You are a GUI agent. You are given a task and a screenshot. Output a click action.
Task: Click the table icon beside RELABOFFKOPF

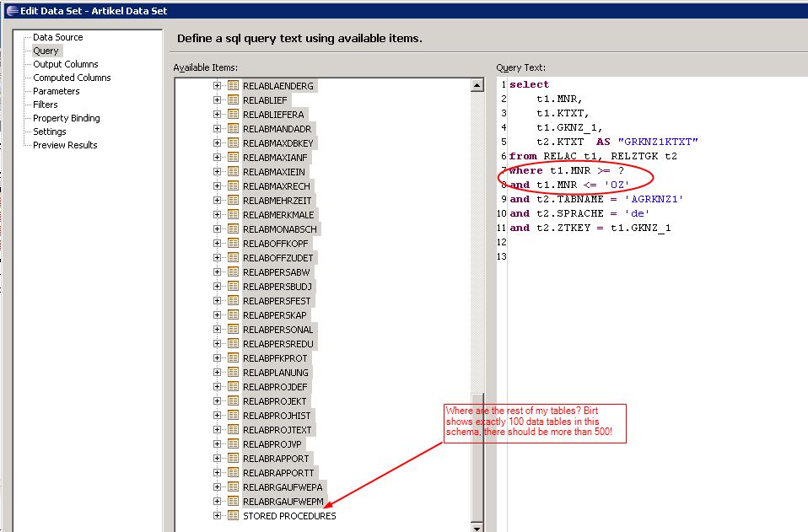tap(233, 243)
